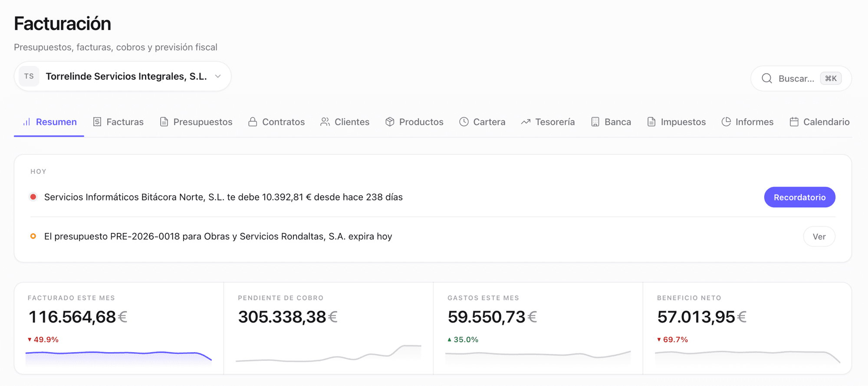
Task: Open the Facturado este mes sparkline chart
Action: click(x=118, y=358)
